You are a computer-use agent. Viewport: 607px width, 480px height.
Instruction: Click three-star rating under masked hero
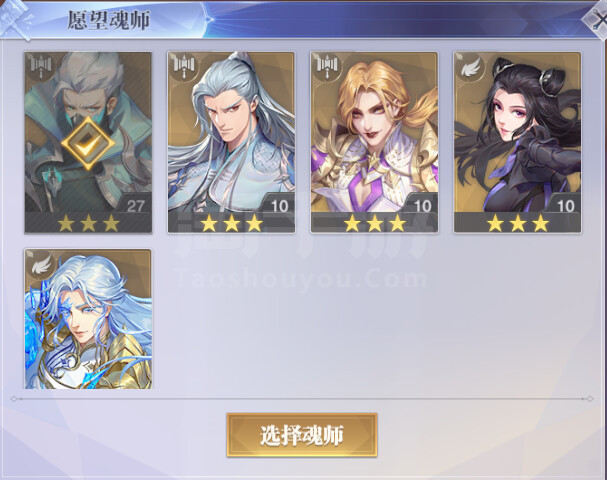click(x=88, y=223)
